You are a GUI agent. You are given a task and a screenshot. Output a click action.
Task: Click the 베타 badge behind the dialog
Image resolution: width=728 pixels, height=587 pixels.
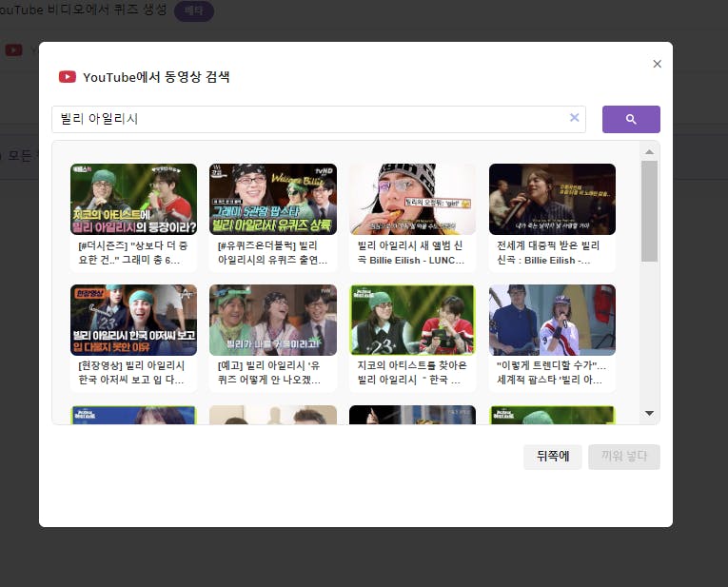[x=193, y=10]
